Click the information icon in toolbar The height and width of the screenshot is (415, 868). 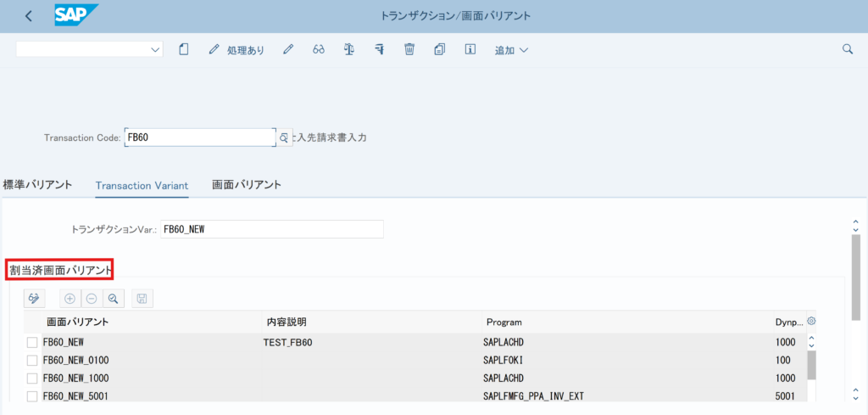click(x=470, y=49)
